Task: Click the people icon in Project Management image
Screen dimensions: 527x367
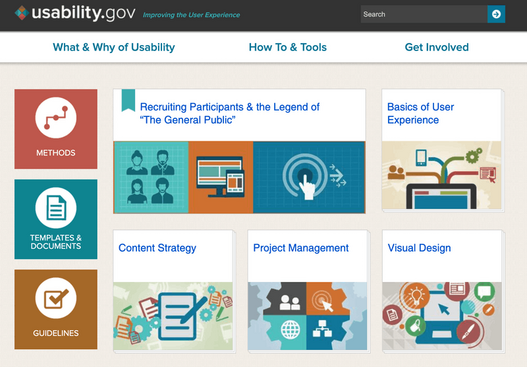Action: tap(289, 302)
